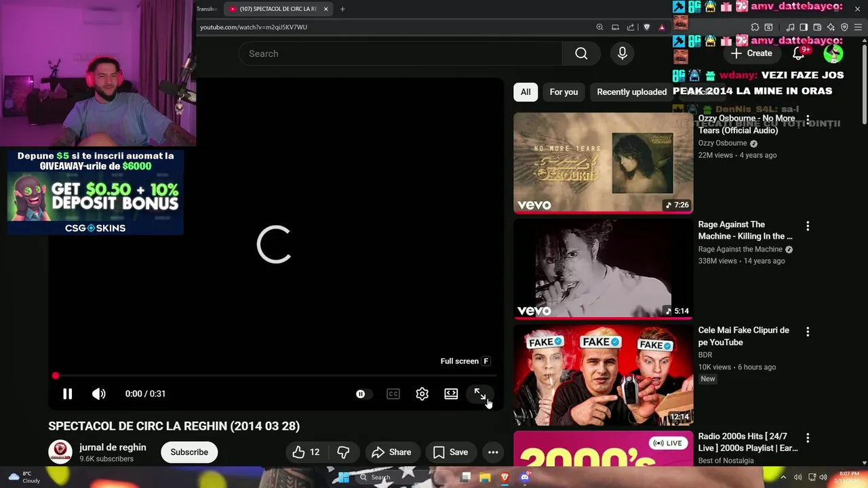Viewport: 868px width, 488px height.
Task: Open File Explorer from the taskbar
Action: 485,477
